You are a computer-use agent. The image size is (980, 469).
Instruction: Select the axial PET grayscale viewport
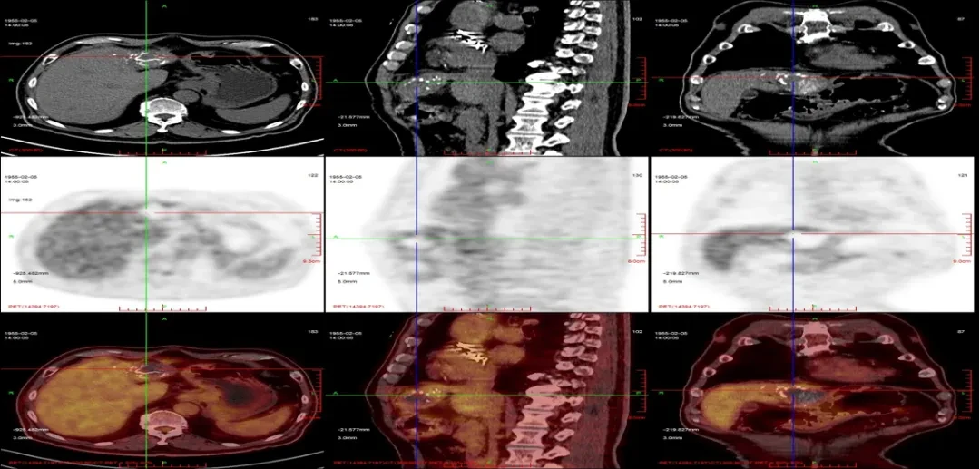pyautogui.click(x=162, y=234)
